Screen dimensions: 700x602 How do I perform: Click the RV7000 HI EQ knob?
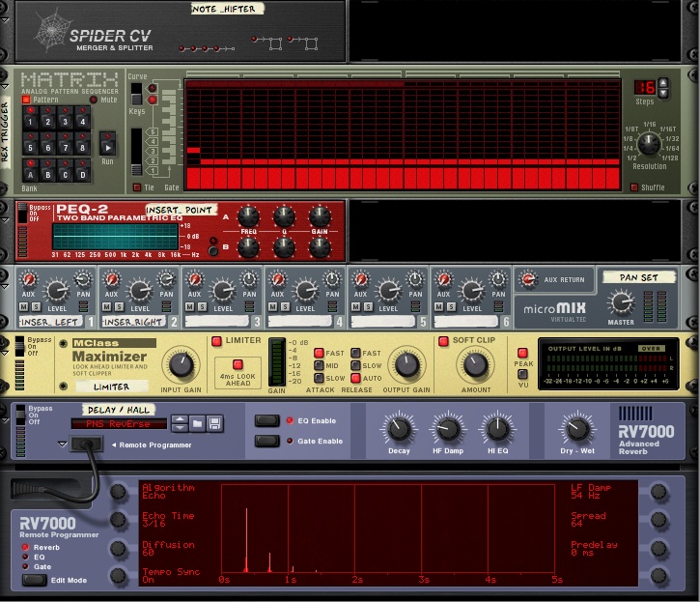click(497, 429)
